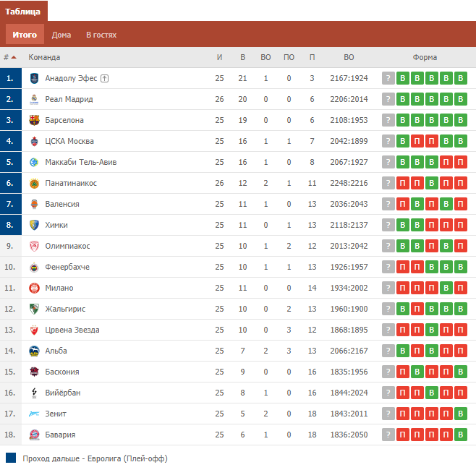
Task: Click the Bavaria club logo
Action: pos(34,435)
